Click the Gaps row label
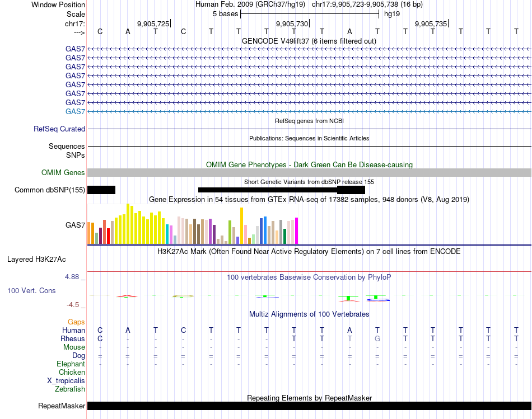This screenshot has height=419, width=532. pos(76,322)
